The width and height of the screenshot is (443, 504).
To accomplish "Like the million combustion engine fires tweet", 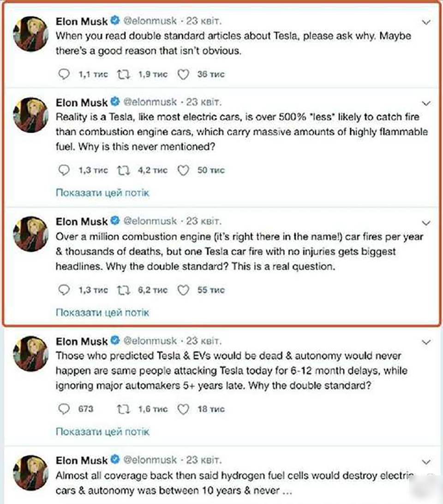I will coord(183,290).
